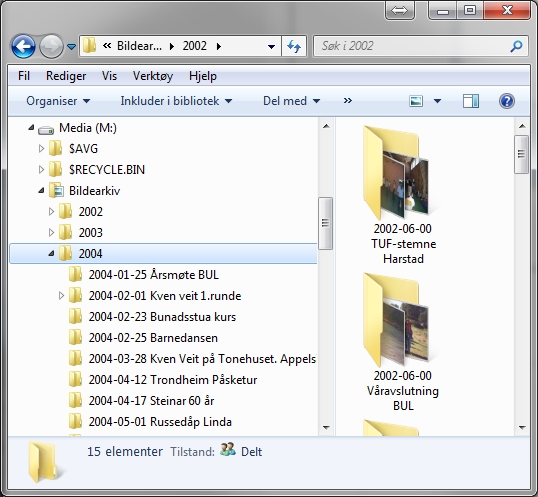
Task: Expand the 2002 folder in tree
Action: pyautogui.click(x=51, y=212)
